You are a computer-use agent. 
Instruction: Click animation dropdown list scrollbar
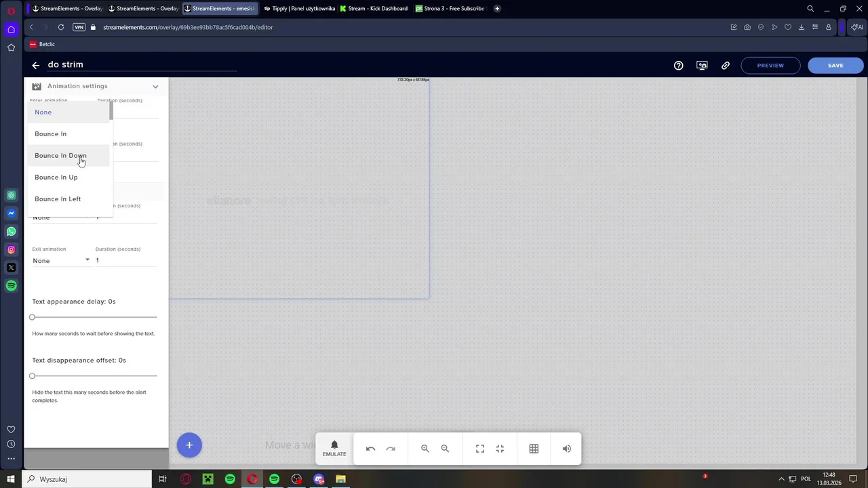click(111, 111)
